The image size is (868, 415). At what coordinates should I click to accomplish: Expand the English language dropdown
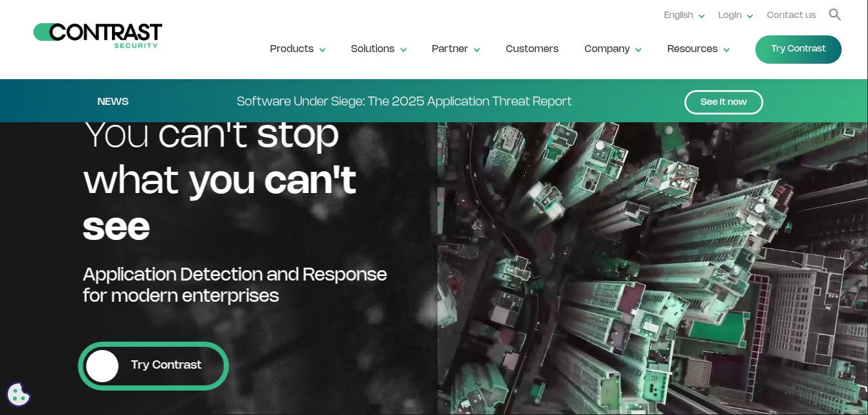[x=685, y=15]
